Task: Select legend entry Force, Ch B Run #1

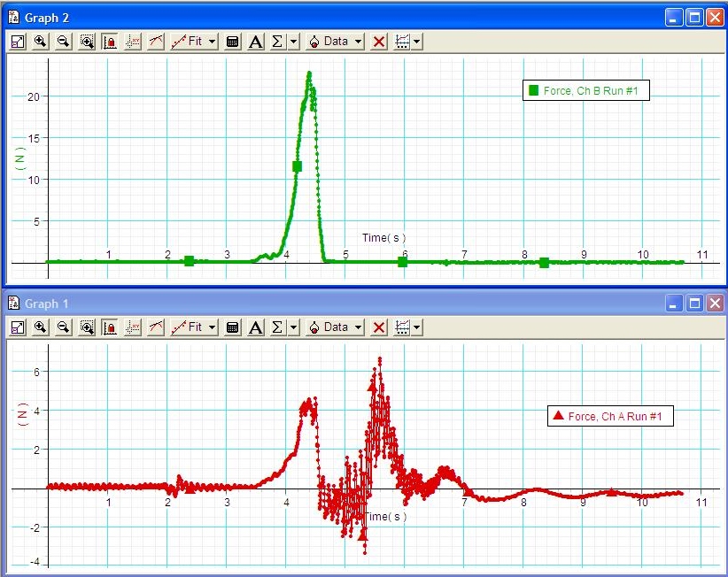Action: [586, 90]
